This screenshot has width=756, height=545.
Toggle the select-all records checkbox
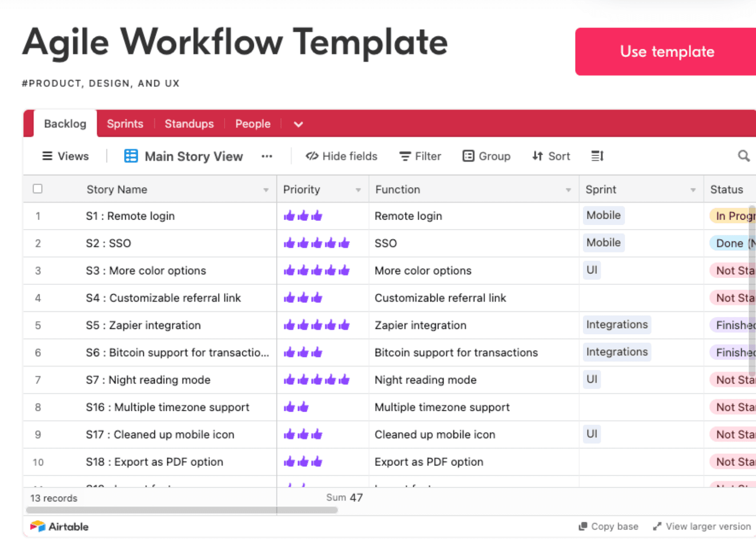38,189
